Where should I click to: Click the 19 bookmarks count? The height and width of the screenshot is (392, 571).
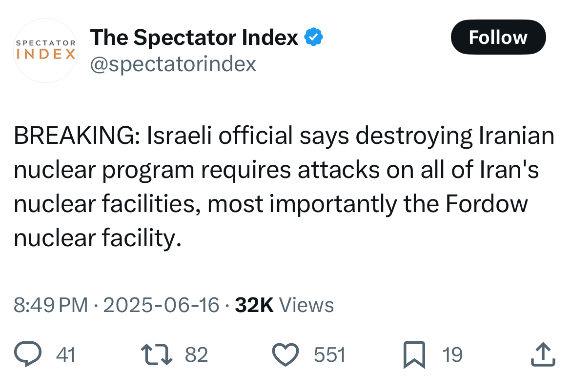tap(452, 354)
